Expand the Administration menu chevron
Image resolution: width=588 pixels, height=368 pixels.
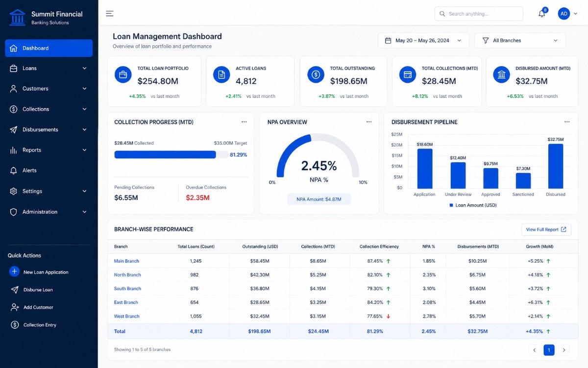pos(84,212)
